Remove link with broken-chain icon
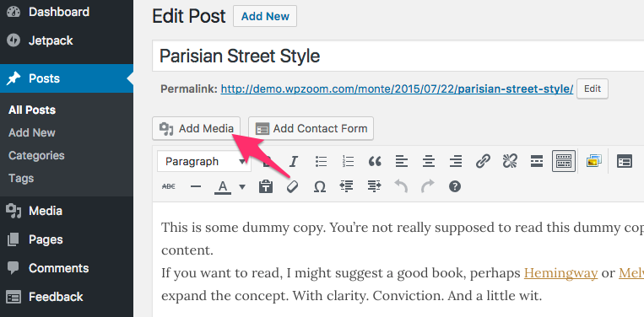 [x=510, y=162]
